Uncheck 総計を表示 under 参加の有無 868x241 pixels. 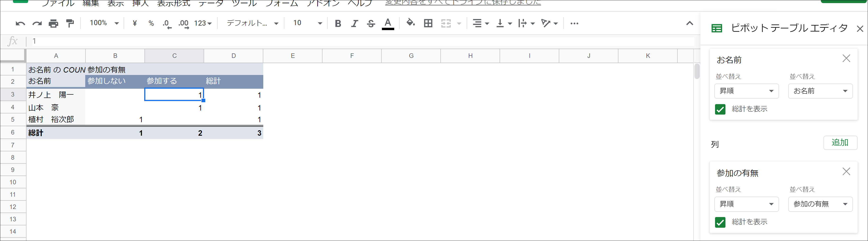(x=720, y=222)
